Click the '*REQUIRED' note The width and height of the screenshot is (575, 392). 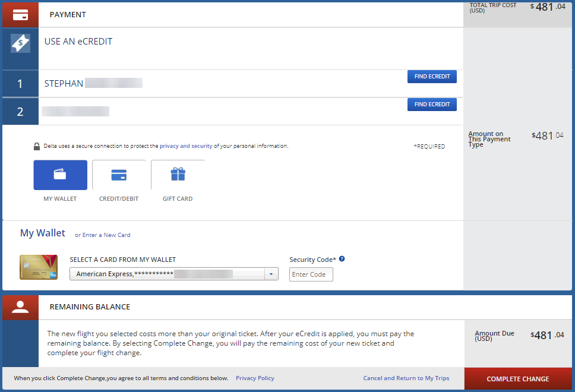coord(429,146)
